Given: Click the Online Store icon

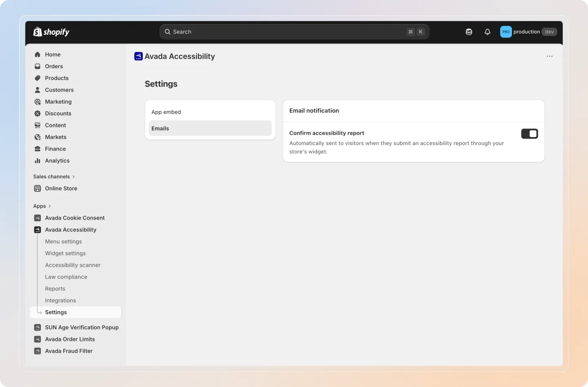Looking at the screenshot, I should [38, 189].
